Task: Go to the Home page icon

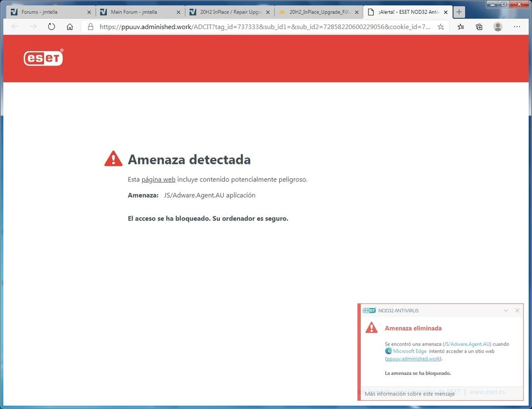Action: tap(70, 26)
